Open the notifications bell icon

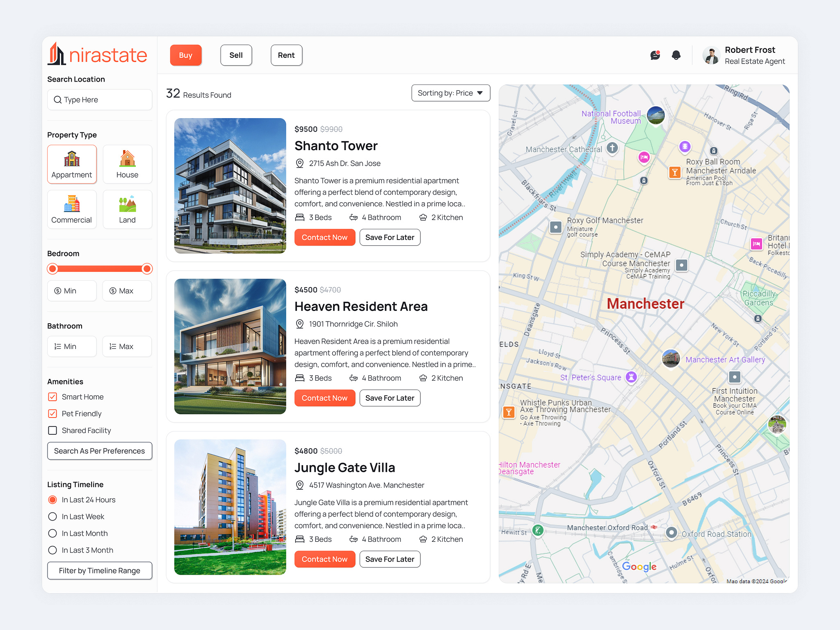[x=676, y=55]
